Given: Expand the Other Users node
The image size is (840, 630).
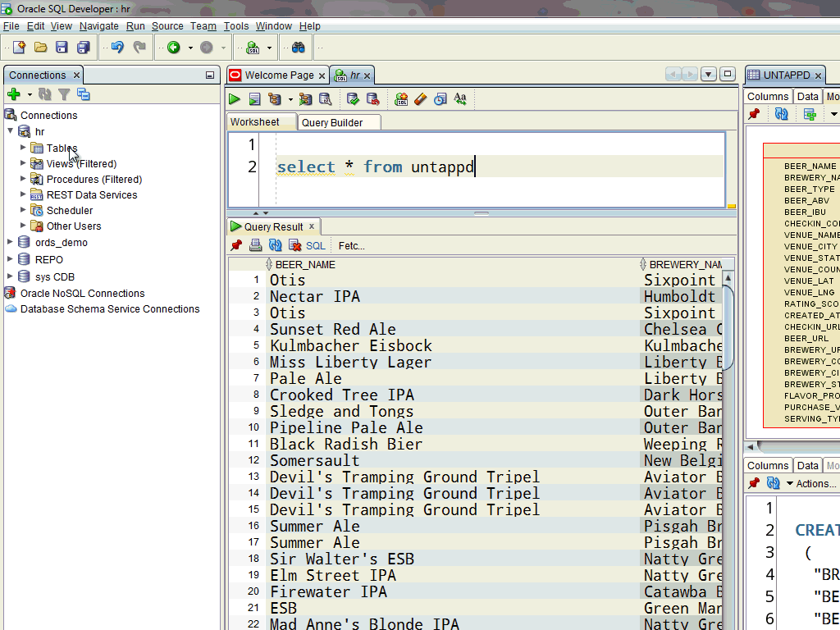Looking at the screenshot, I should [x=23, y=225].
